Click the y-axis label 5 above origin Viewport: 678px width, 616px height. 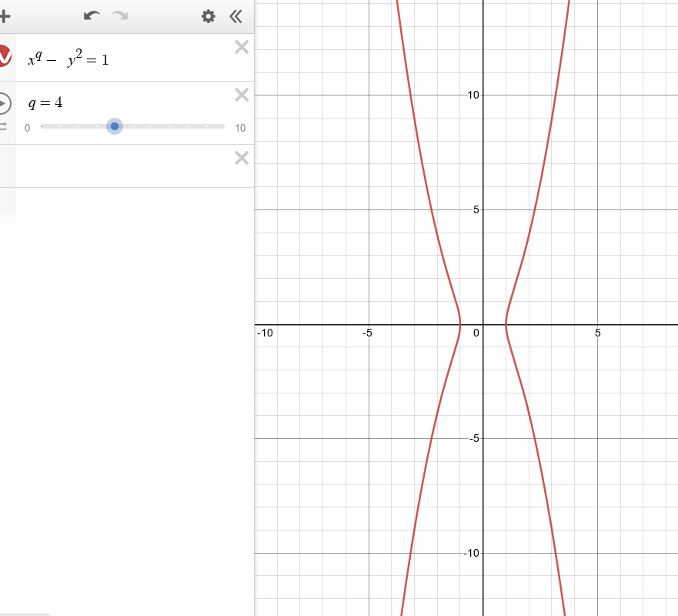pyautogui.click(x=476, y=209)
